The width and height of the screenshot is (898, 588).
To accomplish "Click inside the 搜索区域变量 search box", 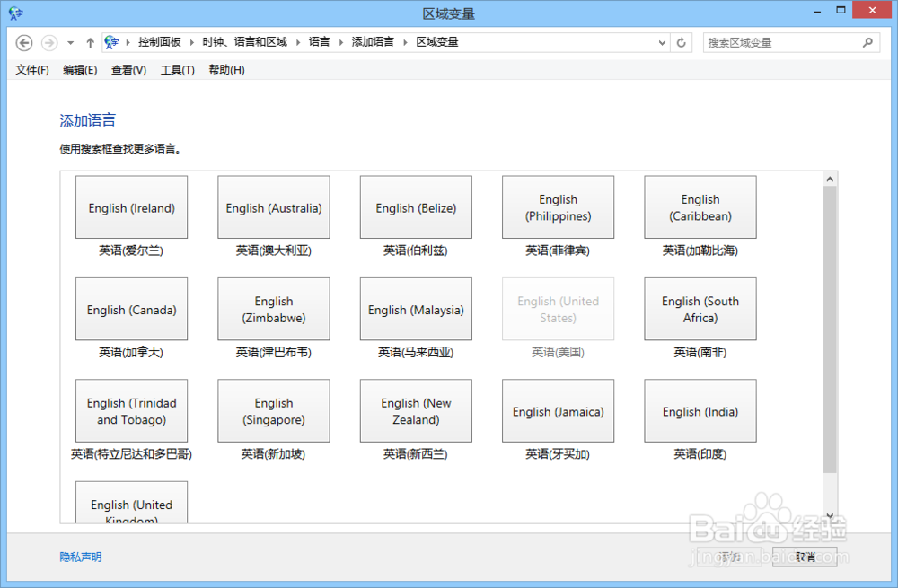I will (781, 42).
